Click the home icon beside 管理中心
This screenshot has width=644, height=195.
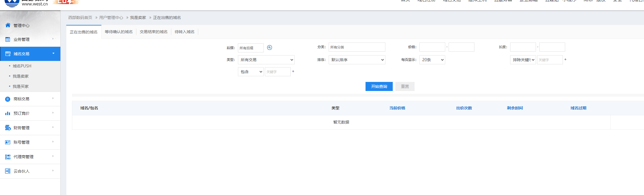point(8,25)
